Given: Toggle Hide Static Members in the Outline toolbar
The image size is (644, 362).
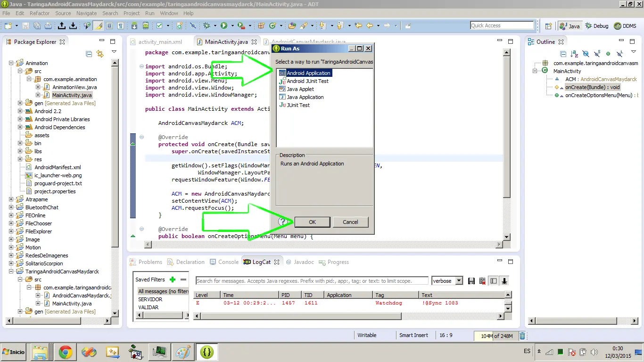Looking at the screenshot, I should (597, 54).
